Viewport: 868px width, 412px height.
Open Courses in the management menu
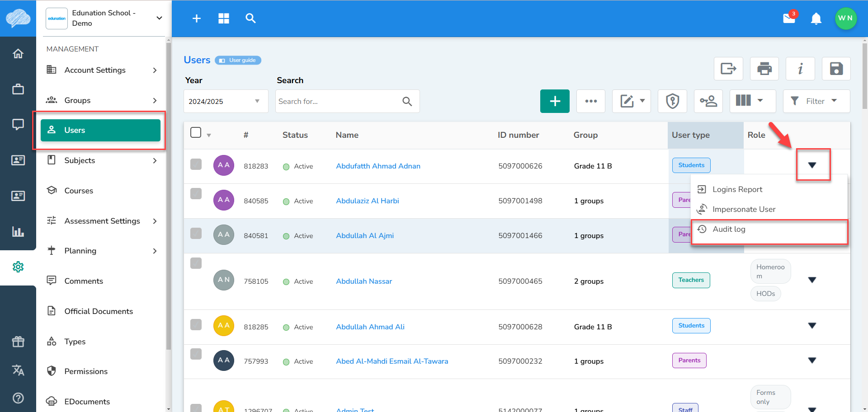[x=102, y=191]
